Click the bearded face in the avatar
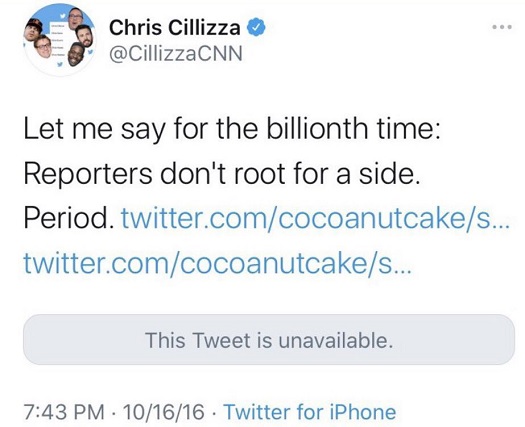 click(84, 36)
